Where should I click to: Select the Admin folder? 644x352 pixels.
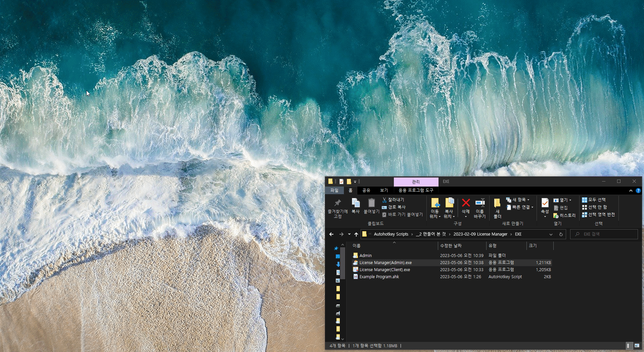tap(365, 256)
